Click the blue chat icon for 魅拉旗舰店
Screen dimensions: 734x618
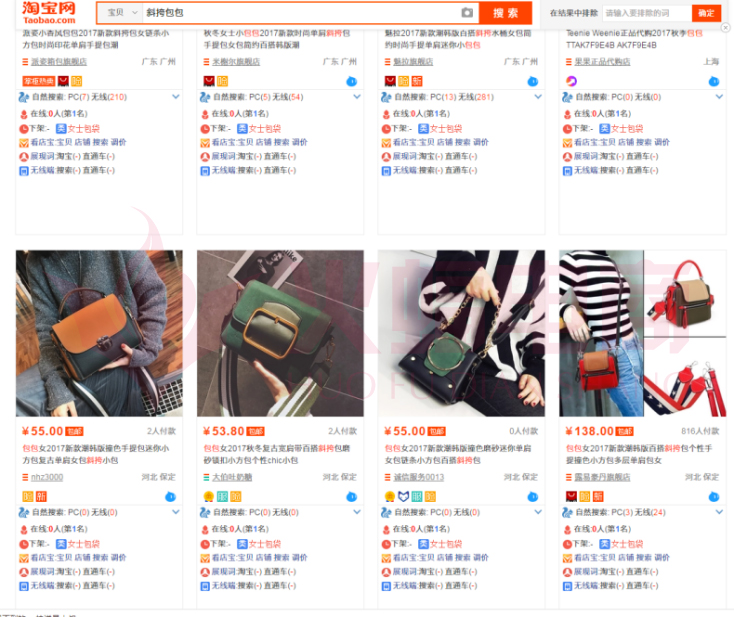click(533, 81)
